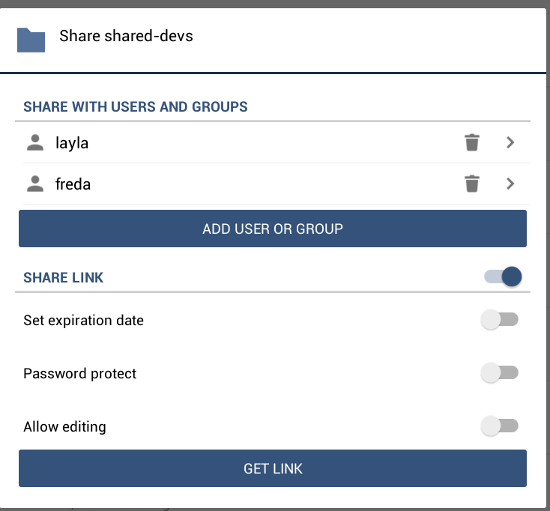Click the Set expiration date label
This screenshot has height=511, width=550.
pyautogui.click(x=83, y=320)
